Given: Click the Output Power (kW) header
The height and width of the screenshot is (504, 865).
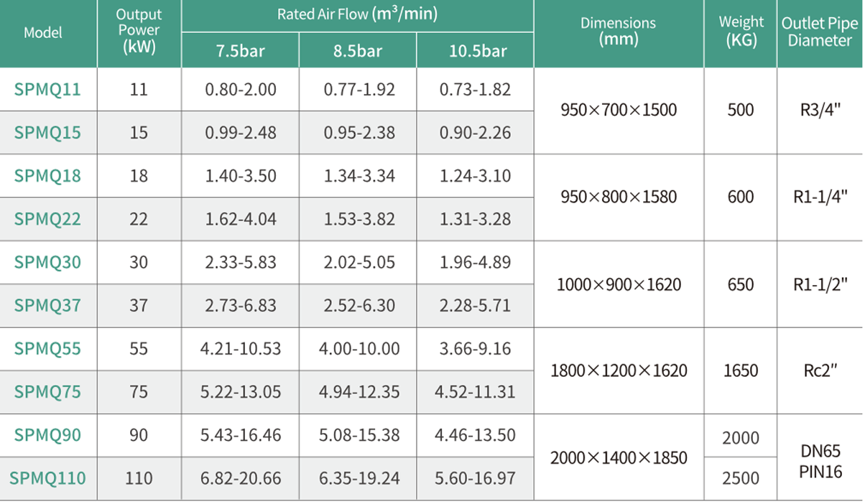Looking at the screenshot, I should (139, 32).
